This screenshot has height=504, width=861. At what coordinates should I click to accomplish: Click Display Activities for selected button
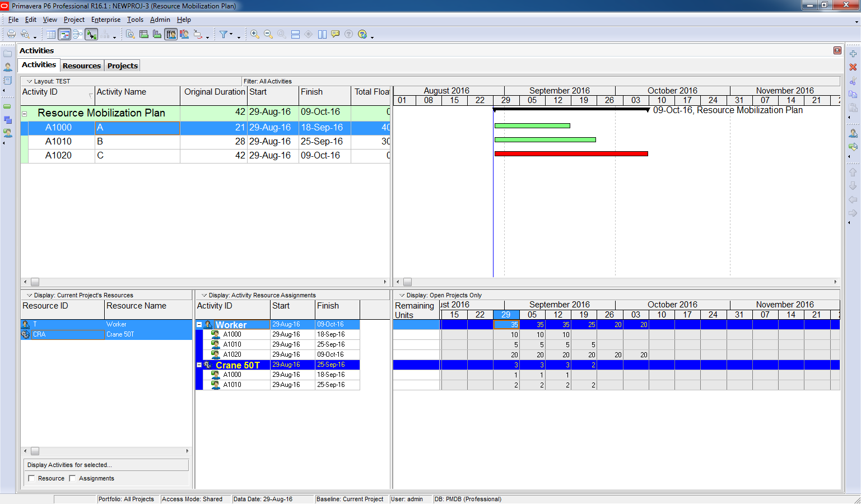coord(106,465)
